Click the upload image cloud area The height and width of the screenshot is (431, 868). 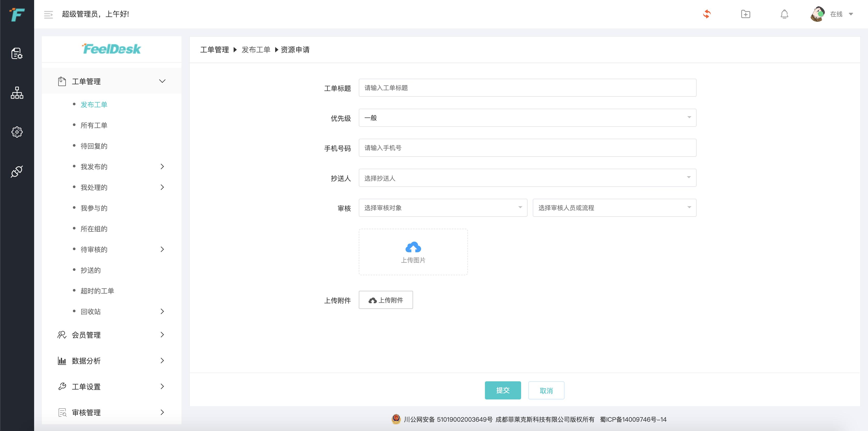coord(413,251)
